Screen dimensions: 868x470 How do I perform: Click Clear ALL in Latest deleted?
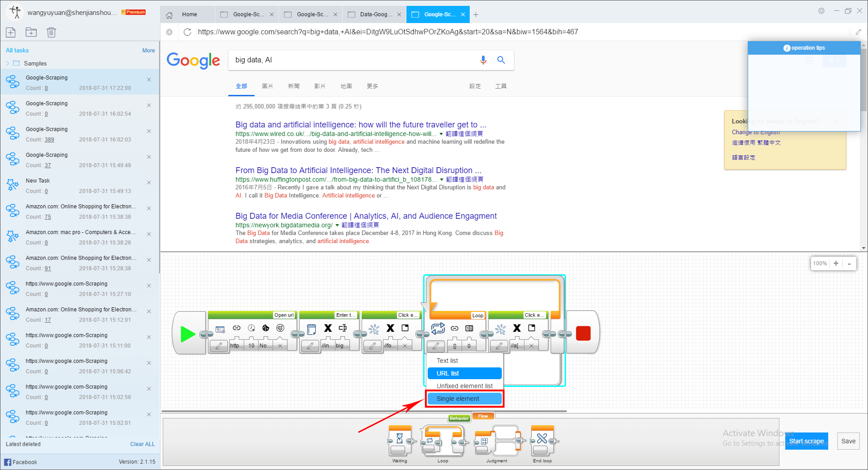pos(142,444)
